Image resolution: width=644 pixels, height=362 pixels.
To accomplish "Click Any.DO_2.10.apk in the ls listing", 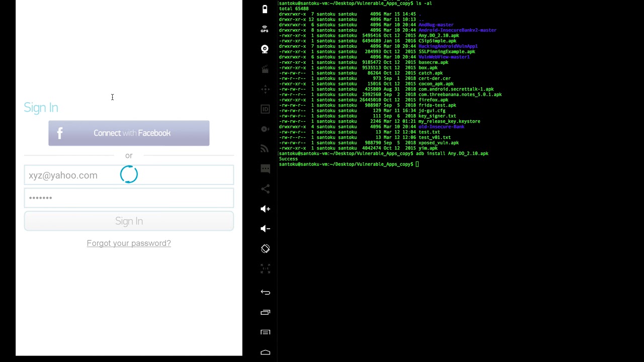I will click(x=439, y=36).
